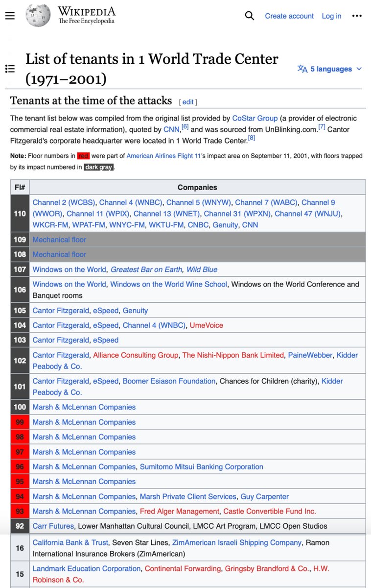This screenshot has width=371, height=588.
Task: Open Marsh & McLennan Companies on floor 100
Action: click(x=84, y=407)
